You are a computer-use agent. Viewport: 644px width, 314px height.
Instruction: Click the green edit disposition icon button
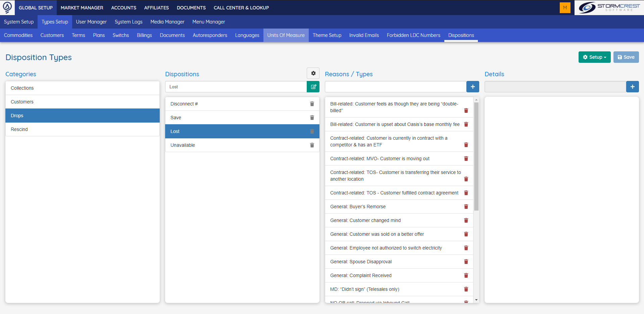(313, 87)
